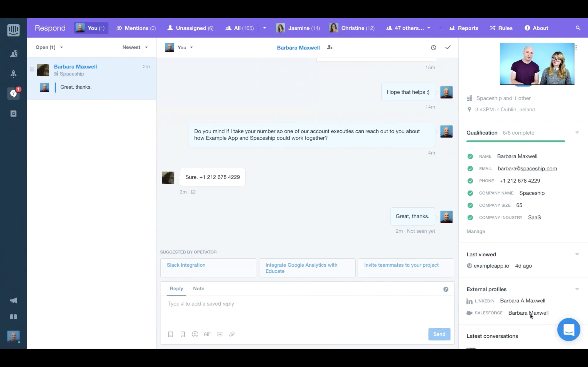Click the close conversation checkmark icon
This screenshot has width=588, height=367.
[448, 47]
